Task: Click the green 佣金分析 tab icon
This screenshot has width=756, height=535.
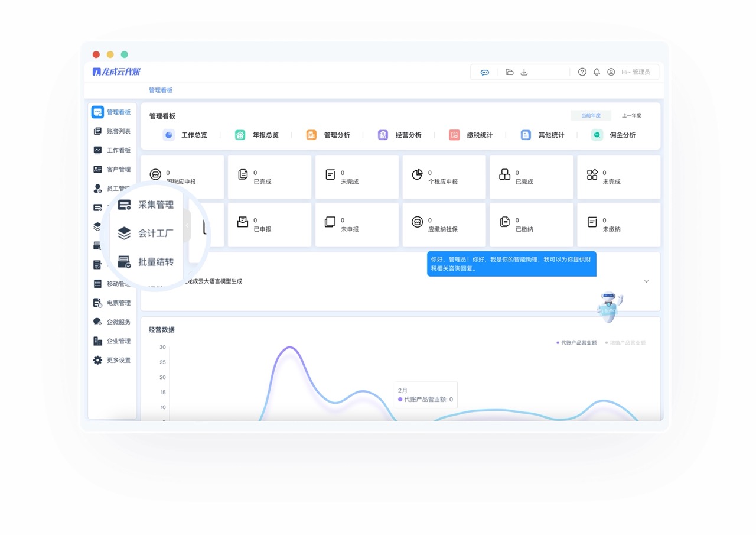Action: 597,135
